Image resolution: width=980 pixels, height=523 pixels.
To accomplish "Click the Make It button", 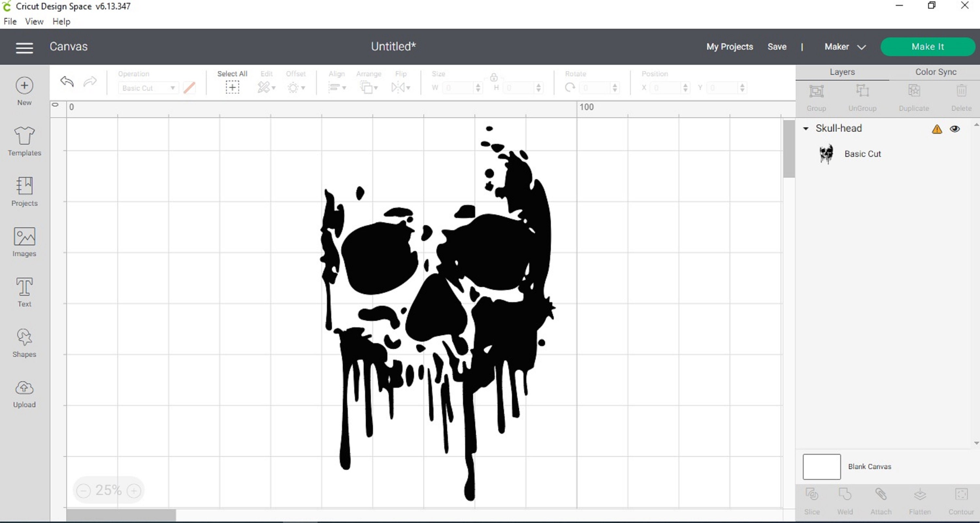I will coord(928,46).
